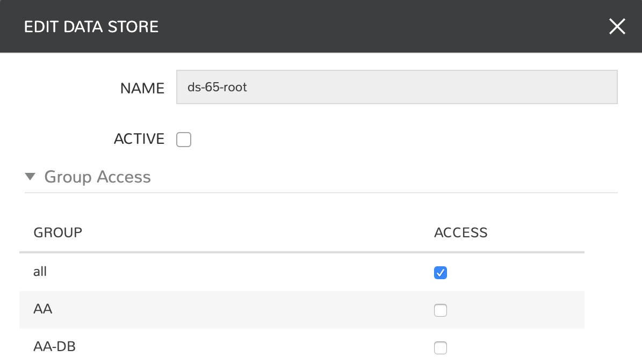Tick the AA-DB access checkbox
The width and height of the screenshot is (642, 364).
tap(441, 348)
